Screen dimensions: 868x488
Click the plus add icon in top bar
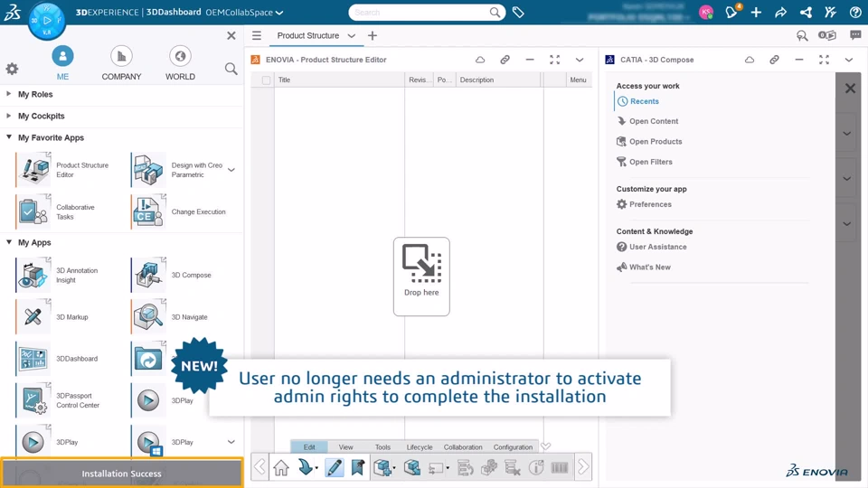756,12
